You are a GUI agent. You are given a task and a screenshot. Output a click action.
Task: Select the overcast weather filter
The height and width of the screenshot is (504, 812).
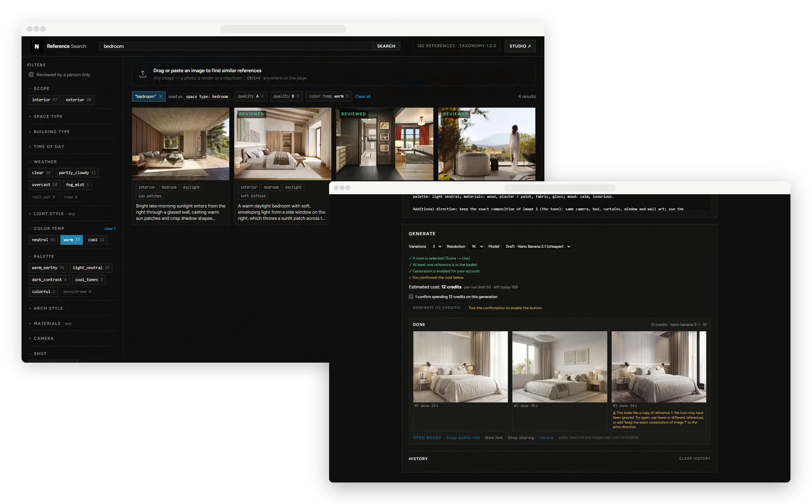coord(44,185)
